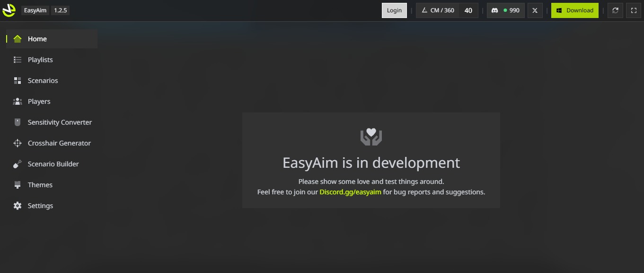Click the Scenario Builder shovel icon
644x273 pixels.
point(18,164)
